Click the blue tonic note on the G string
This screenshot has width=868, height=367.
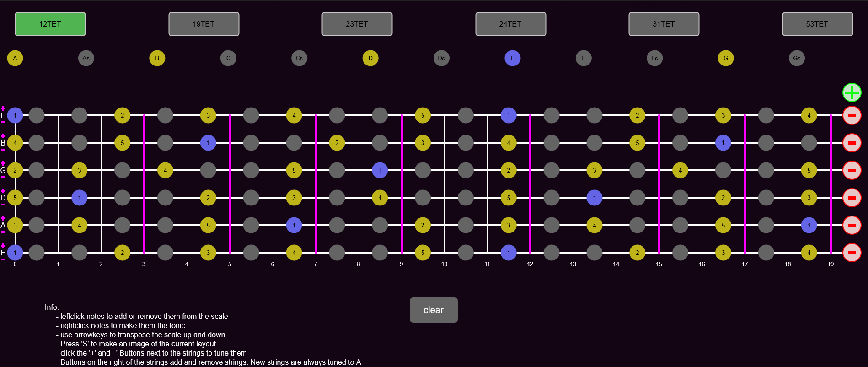coord(380,170)
